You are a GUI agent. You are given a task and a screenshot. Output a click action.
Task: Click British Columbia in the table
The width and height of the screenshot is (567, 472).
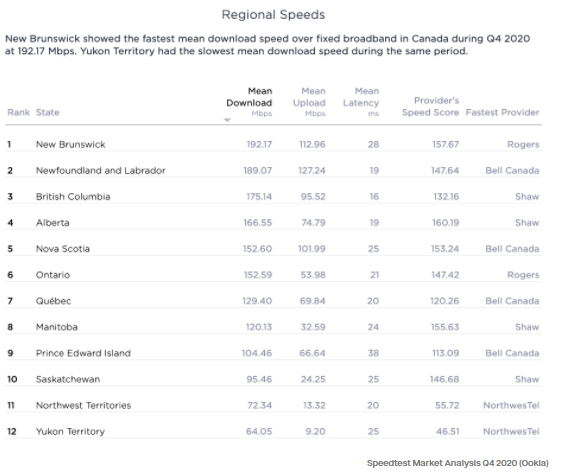click(x=73, y=197)
